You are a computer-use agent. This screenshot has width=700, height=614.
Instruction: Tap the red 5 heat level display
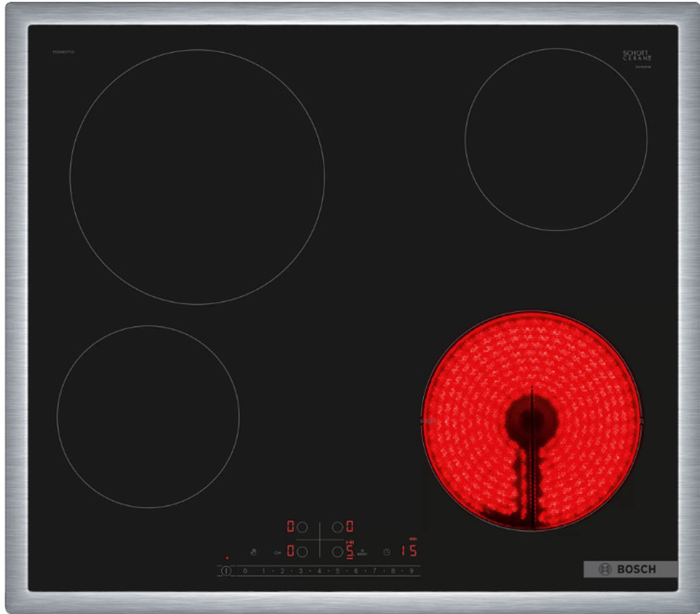click(x=350, y=551)
